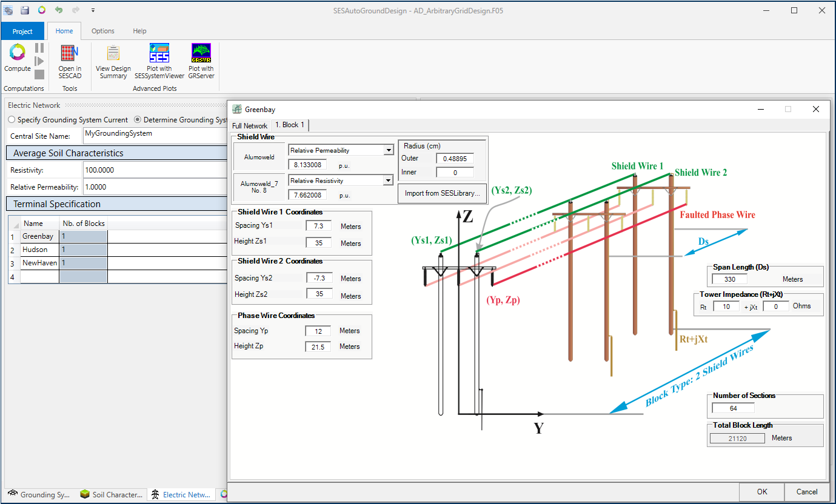
Task: Open the Soil Characteristics bottom tab
Action: (112, 494)
